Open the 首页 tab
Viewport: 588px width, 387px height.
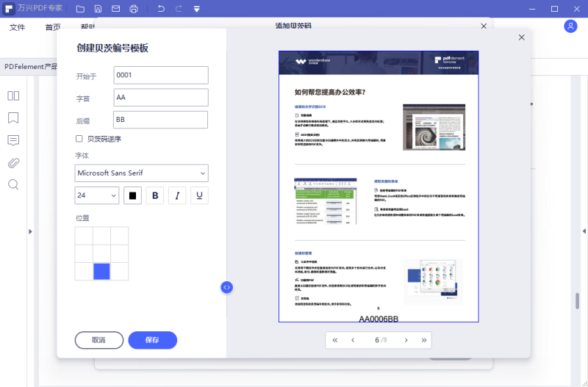[x=53, y=27]
